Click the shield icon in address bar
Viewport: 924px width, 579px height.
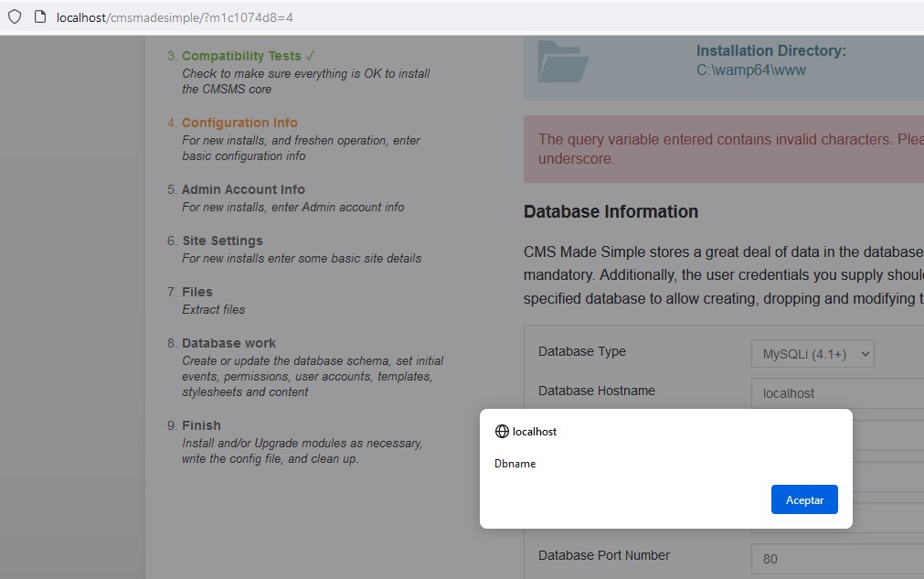coord(15,17)
